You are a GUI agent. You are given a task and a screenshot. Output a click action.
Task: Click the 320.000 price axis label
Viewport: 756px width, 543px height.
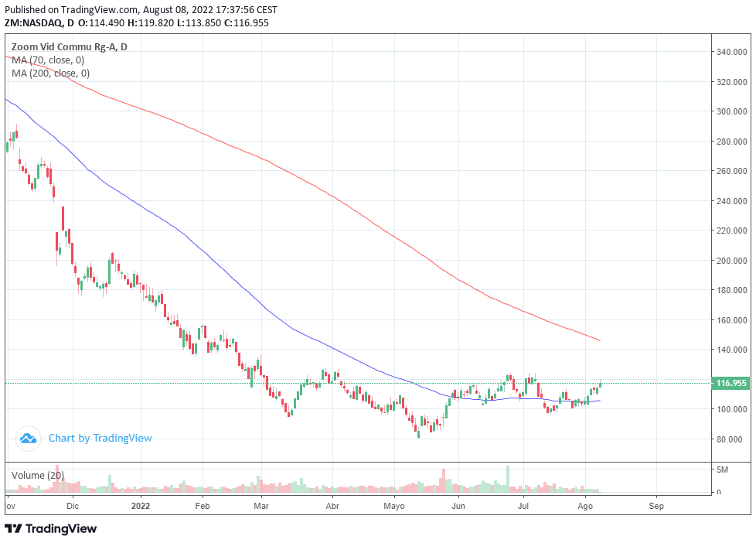click(x=731, y=82)
